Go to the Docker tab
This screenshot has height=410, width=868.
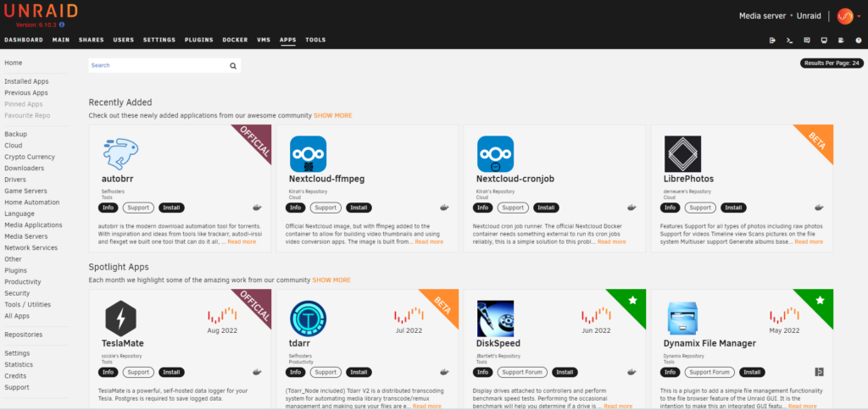click(236, 40)
